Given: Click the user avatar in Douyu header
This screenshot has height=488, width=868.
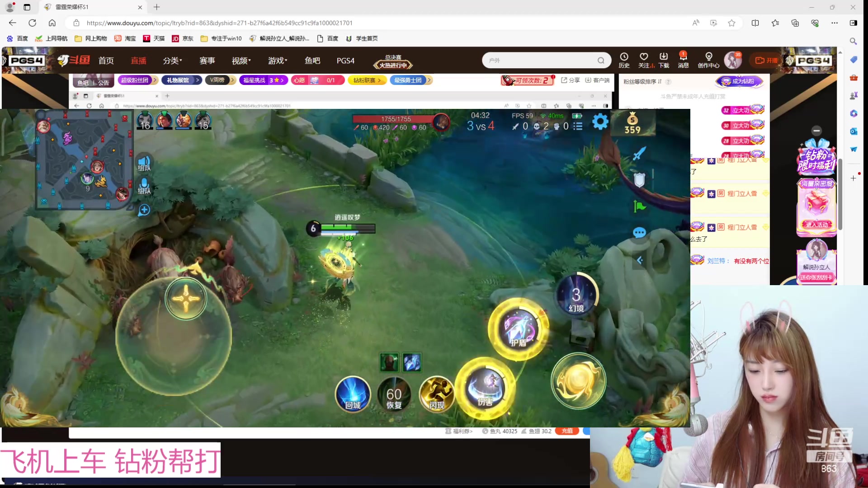Looking at the screenshot, I should click(x=732, y=60).
